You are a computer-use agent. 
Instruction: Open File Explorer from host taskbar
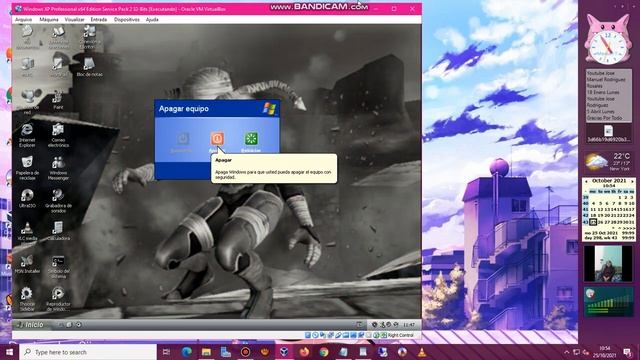[x=206, y=352]
